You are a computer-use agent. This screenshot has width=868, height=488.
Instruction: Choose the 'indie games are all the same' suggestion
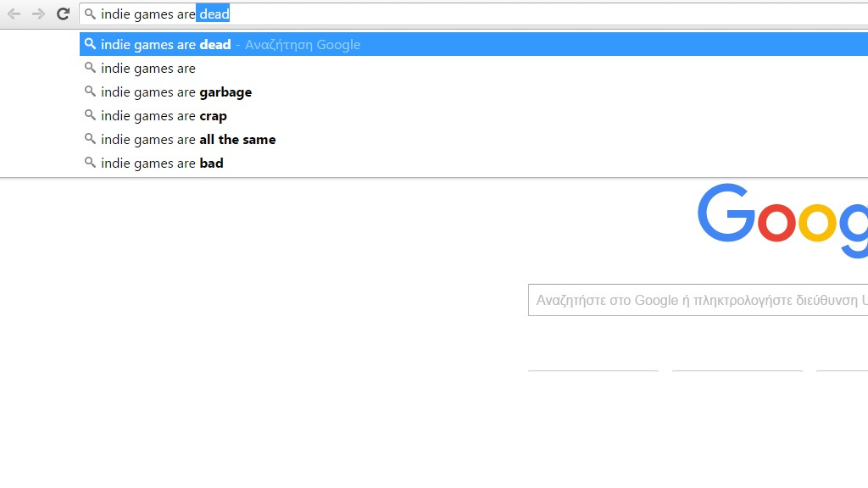coord(474,140)
